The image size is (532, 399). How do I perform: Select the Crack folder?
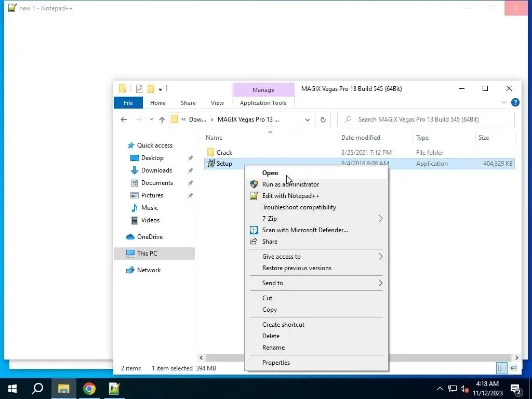(x=224, y=153)
